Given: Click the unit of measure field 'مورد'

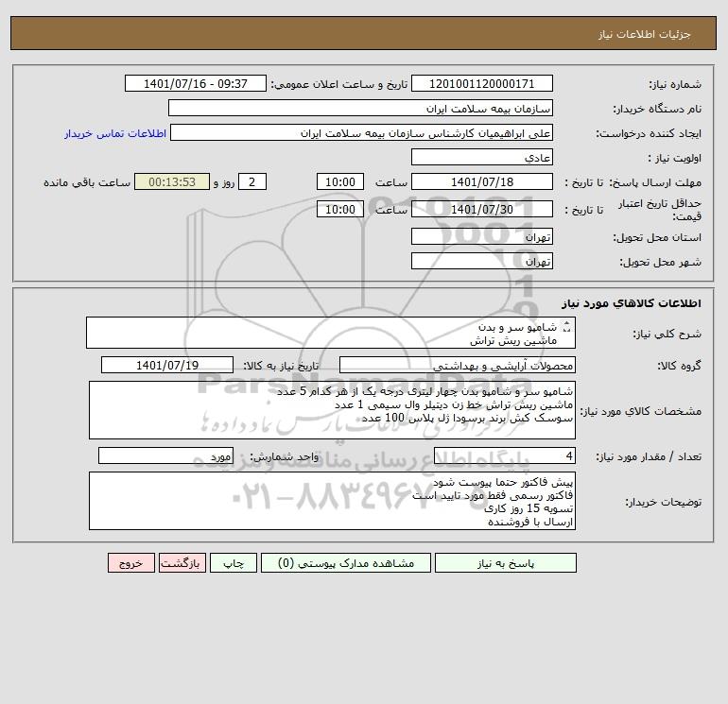Looking at the screenshot, I should point(165,455).
